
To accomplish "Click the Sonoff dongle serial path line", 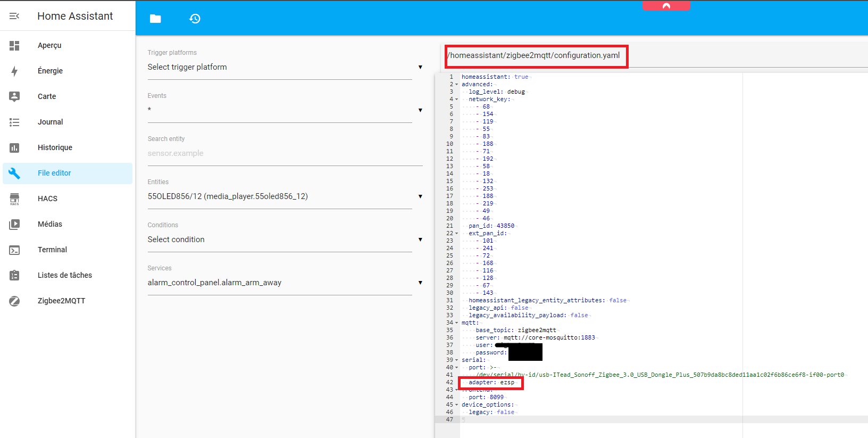I will [x=660, y=375].
